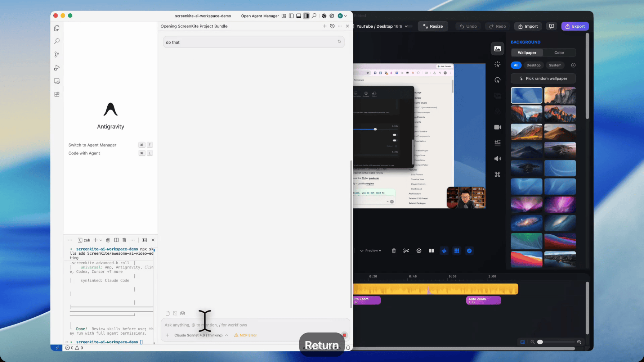This screenshot has width=644, height=362.
Task: Open the agent conversation history
Action: pos(332,26)
